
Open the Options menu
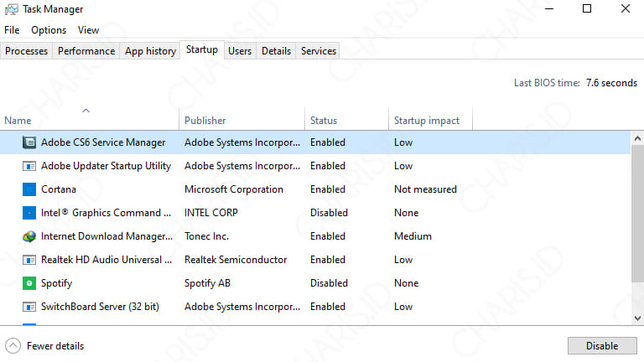click(x=49, y=30)
